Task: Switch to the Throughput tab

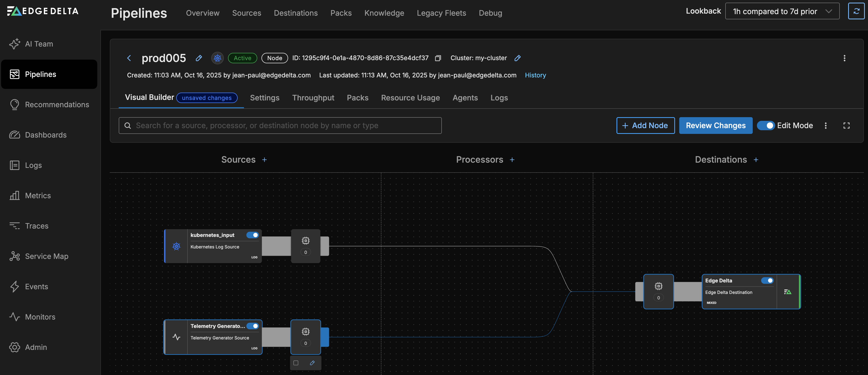Action: tap(313, 98)
